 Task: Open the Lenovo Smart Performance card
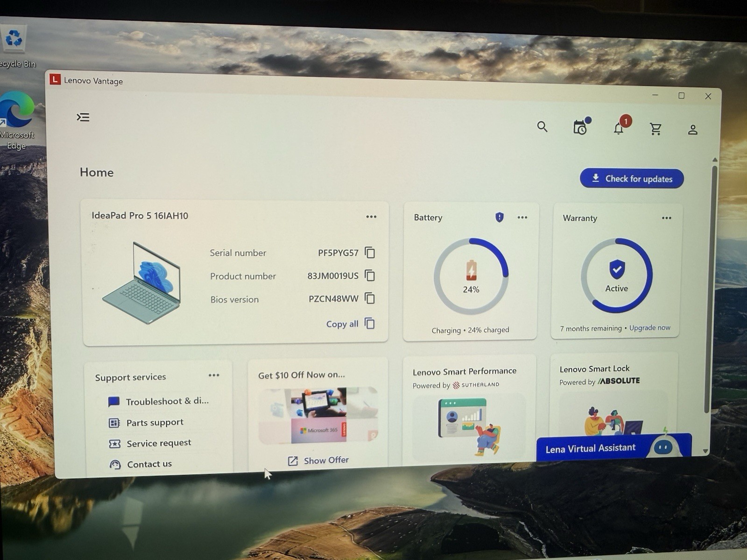point(469,411)
